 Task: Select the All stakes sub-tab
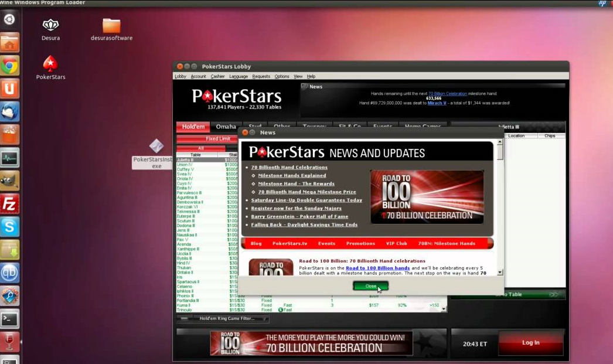pos(201,148)
